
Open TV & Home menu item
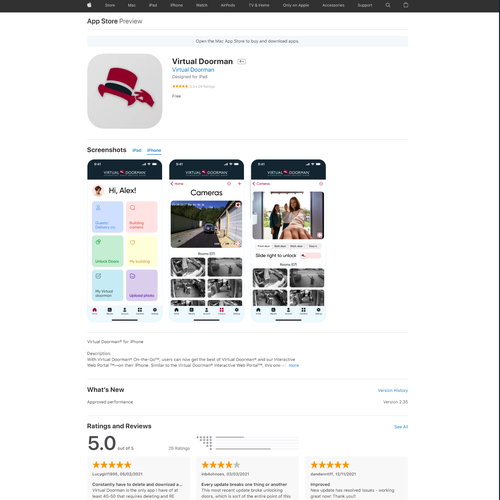(x=259, y=5)
